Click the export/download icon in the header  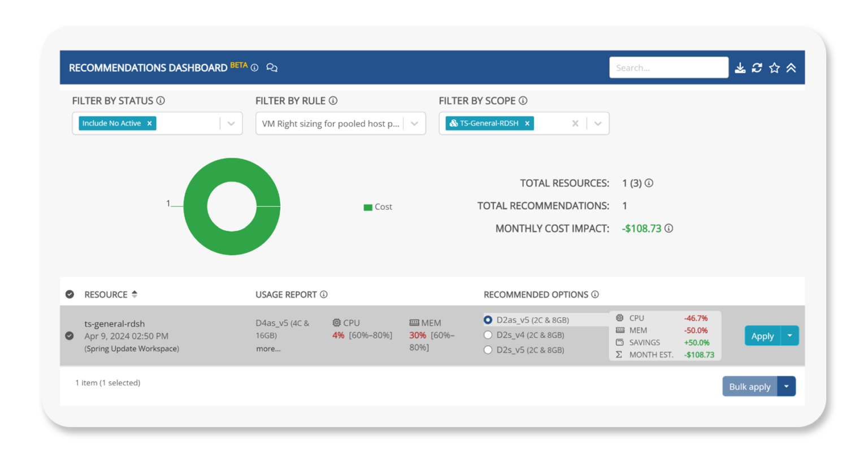[740, 67]
